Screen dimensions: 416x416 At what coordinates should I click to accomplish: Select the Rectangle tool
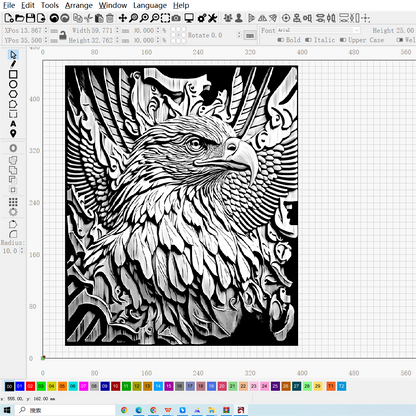[x=13, y=74]
